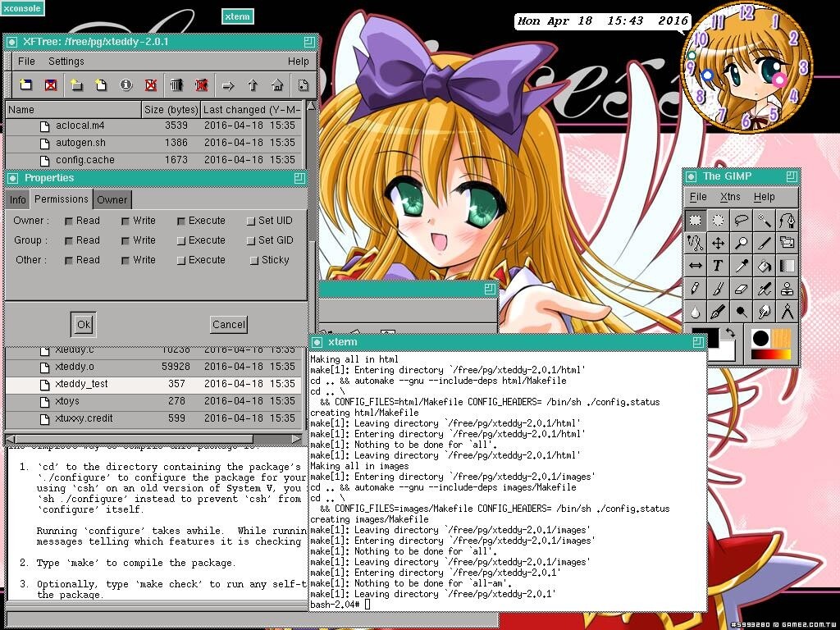The height and width of the screenshot is (630, 840).
Task: Enable the Set UID checkbox
Action: [251, 221]
